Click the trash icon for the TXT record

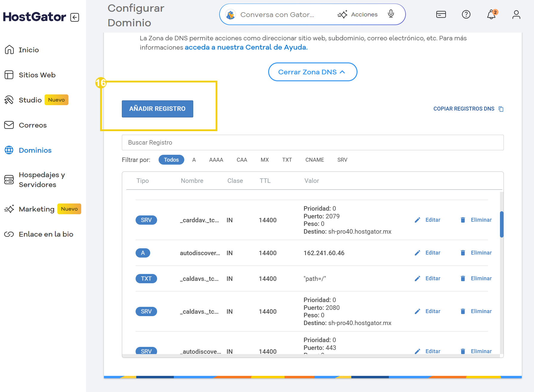463,278
